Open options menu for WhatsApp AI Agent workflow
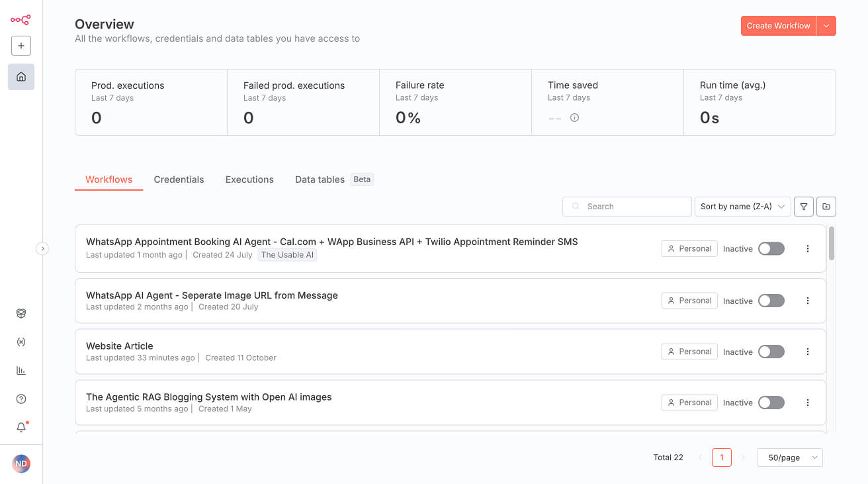 coord(807,300)
